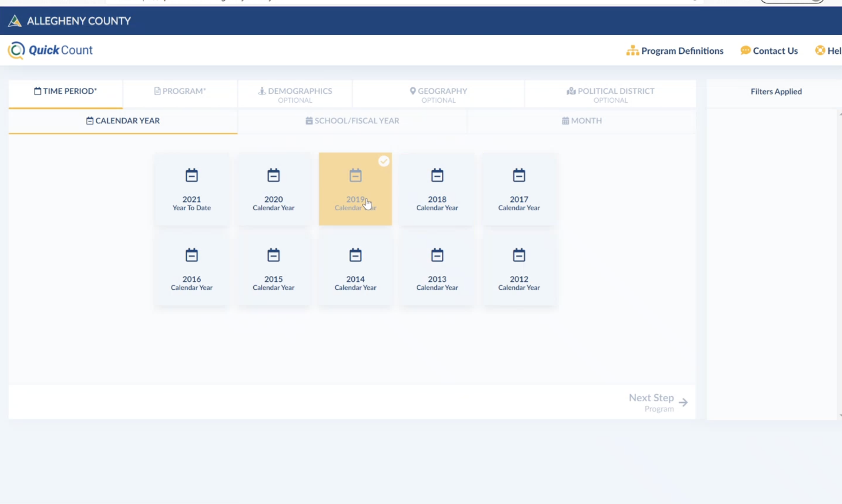Click the Next Step arrow icon
The width and height of the screenshot is (842, 504).
pos(683,402)
